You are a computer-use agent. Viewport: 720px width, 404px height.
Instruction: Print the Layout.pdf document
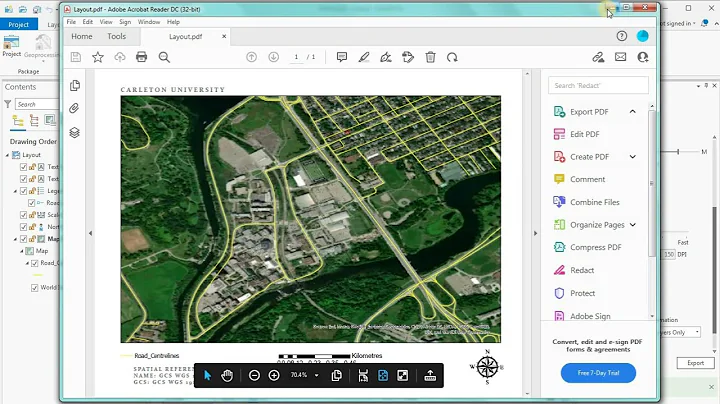tap(141, 57)
